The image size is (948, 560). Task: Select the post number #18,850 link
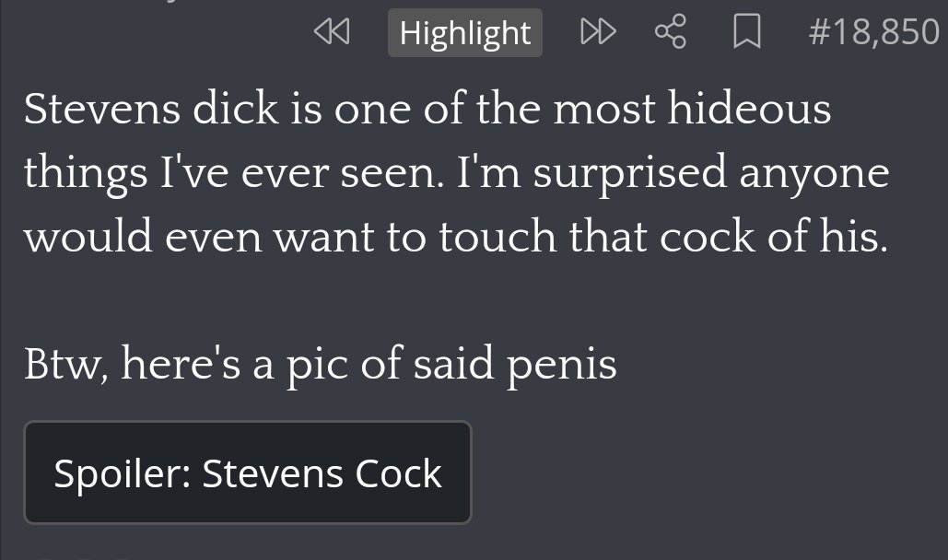[x=873, y=32]
